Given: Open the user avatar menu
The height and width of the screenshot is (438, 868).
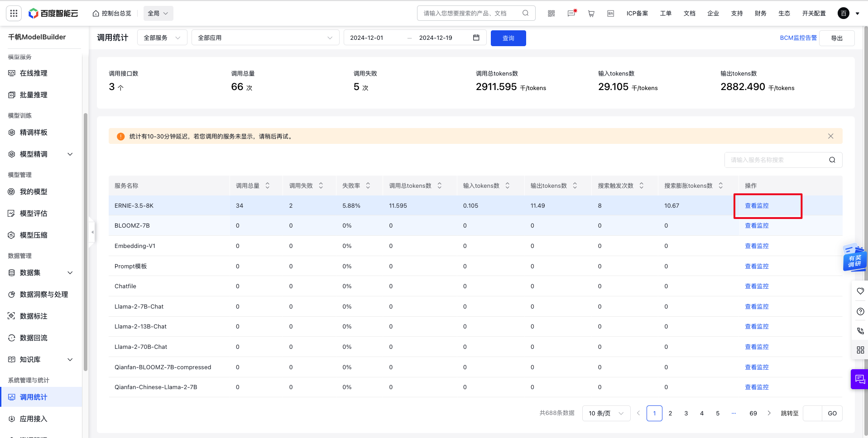Looking at the screenshot, I should [x=843, y=14].
